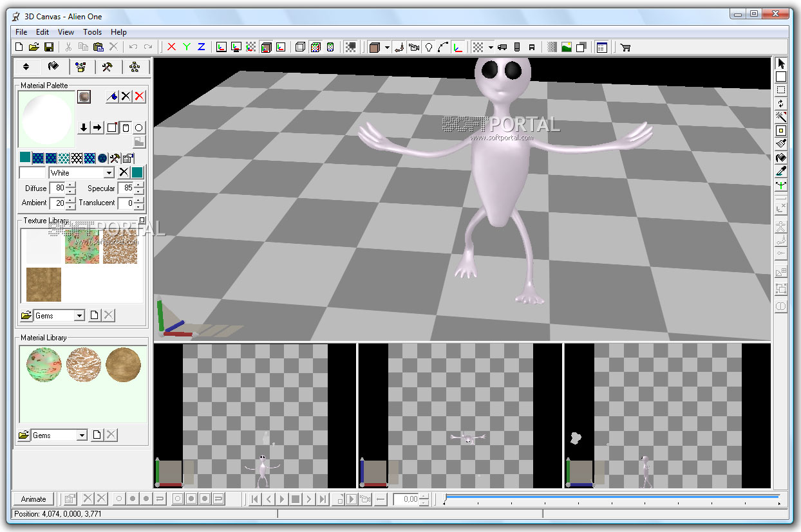
Task: Select the arrow pointer tool
Action: [781, 63]
